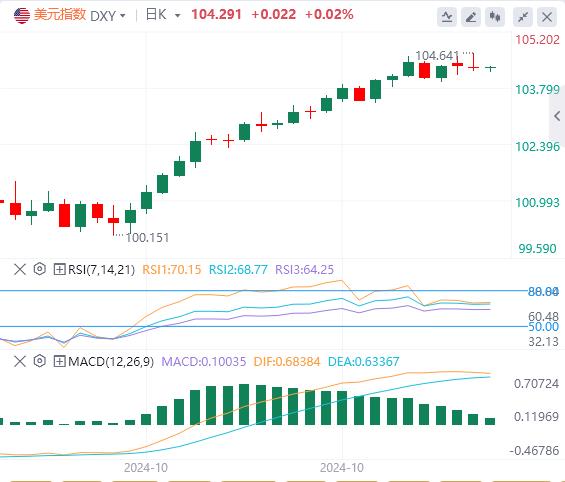This screenshot has width=565, height=482.
Task: Click the US flag symbol icon
Action: click(x=22, y=15)
